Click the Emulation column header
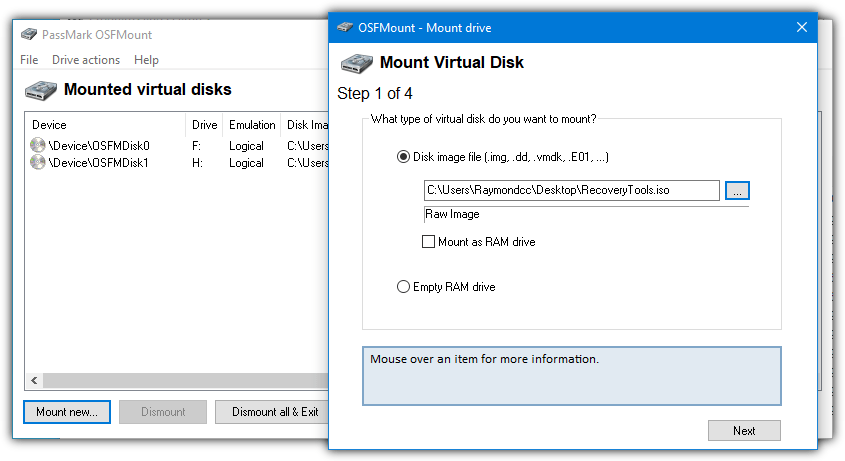Image resolution: width=845 pixels, height=461 pixels. click(252, 125)
